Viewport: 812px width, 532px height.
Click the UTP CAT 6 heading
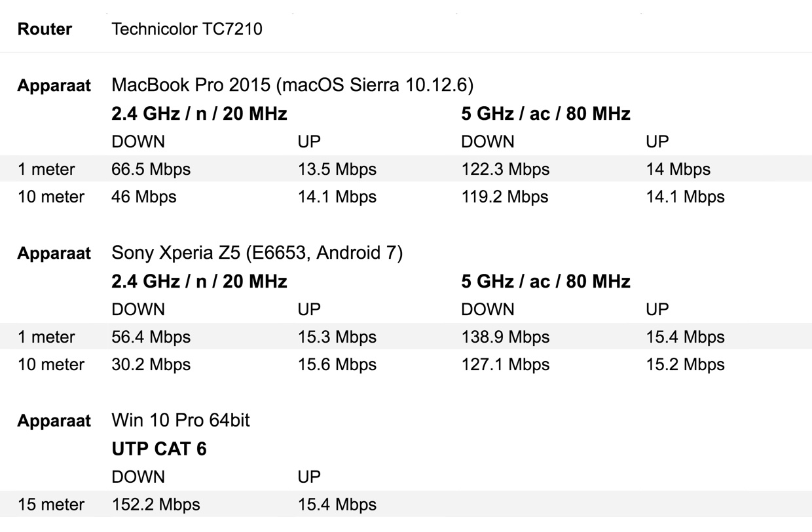[x=159, y=449]
